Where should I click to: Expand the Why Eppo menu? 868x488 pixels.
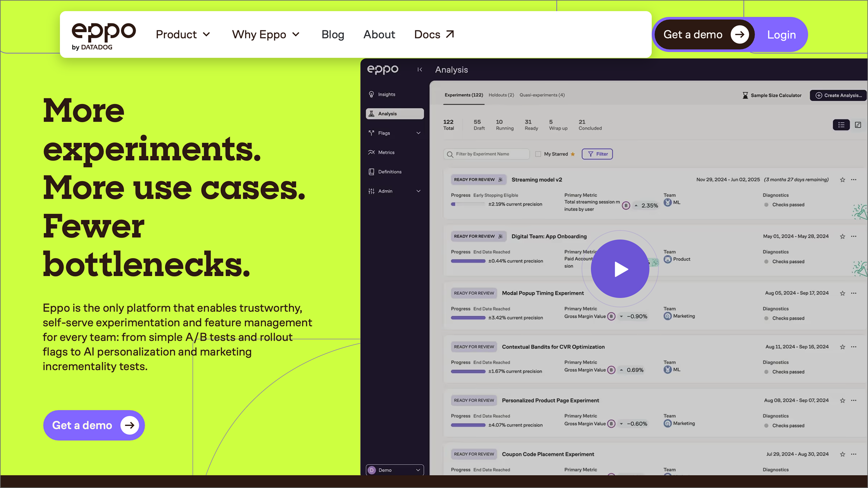pos(266,34)
